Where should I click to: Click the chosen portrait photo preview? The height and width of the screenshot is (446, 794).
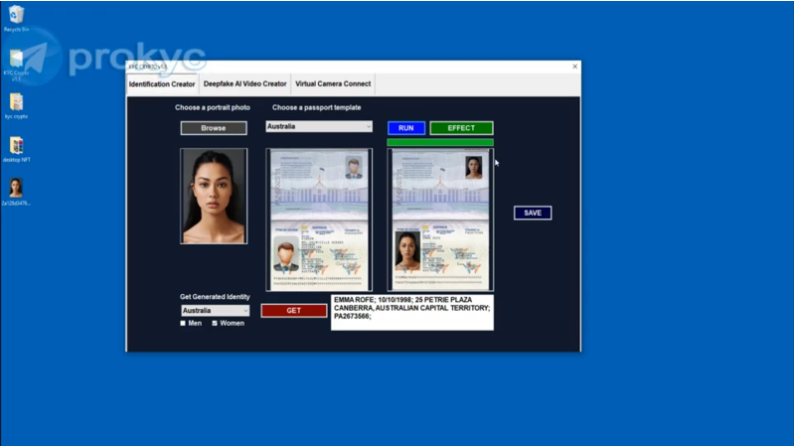[x=214, y=196]
